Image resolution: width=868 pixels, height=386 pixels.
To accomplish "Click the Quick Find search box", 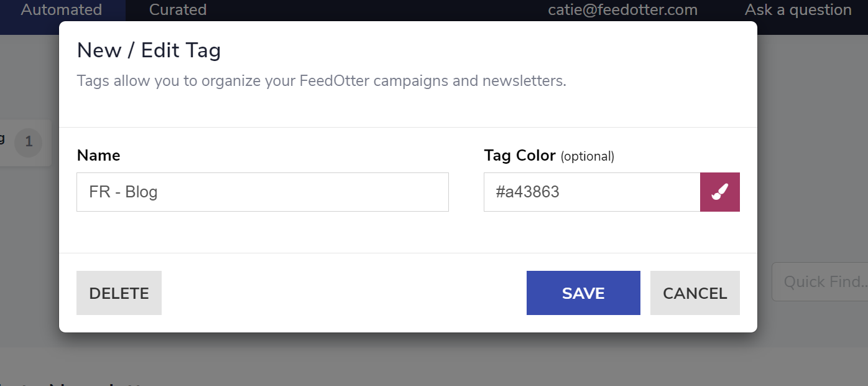I will pos(821,282).
